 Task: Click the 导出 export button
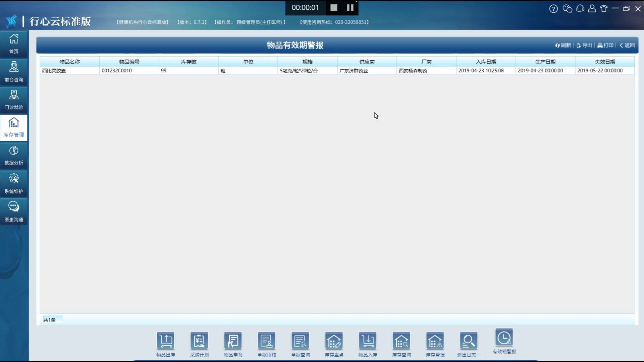pyautogui.click(x=584, y=45)
